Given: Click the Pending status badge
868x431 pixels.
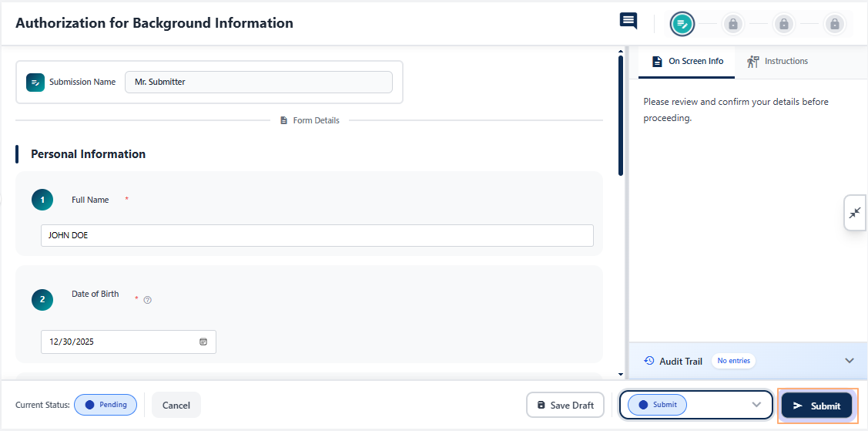Looking at the screenshot, I should [x=106, y=405].
